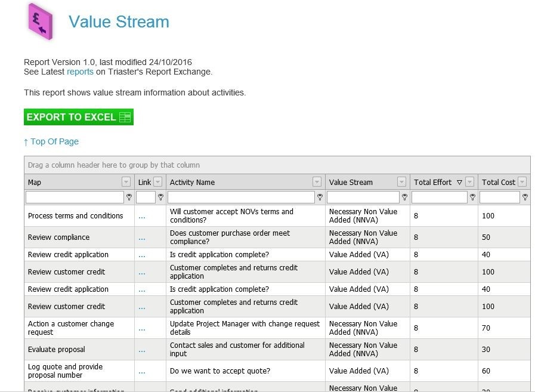The width and height of the screenshot is (535, 392).
Task: Click the Top Of Page link
Action: 51,141
